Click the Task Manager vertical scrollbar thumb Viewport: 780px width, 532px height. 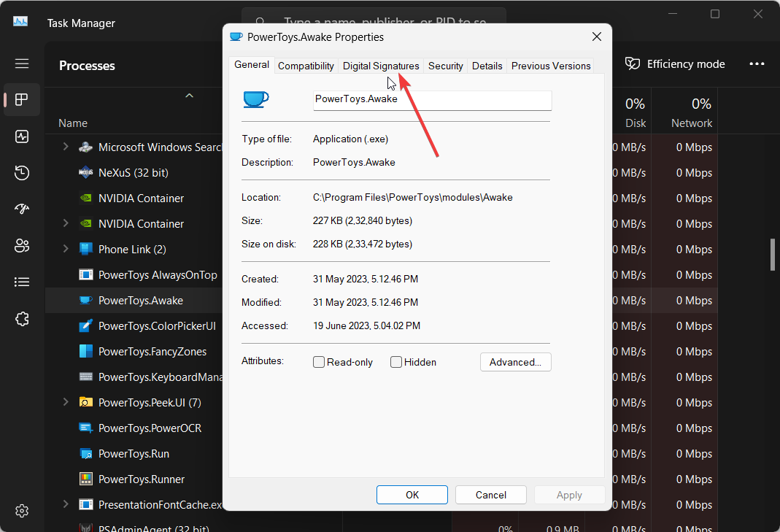773,254
